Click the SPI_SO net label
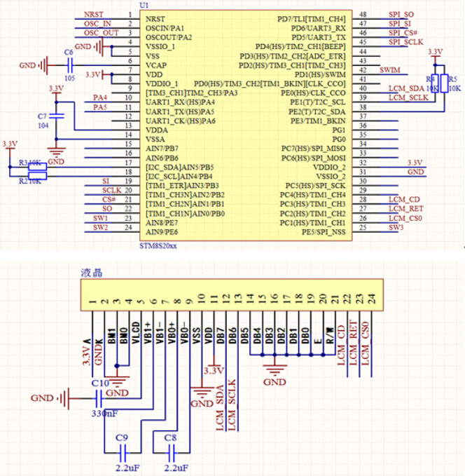465x476 pixels. (401, 15)
